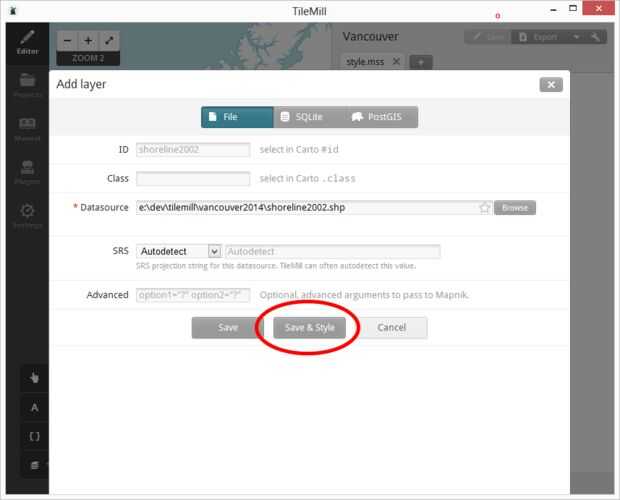Zoom in the map with plus button
This screenshot has width=620, height=500.
[x=88, y=40]
